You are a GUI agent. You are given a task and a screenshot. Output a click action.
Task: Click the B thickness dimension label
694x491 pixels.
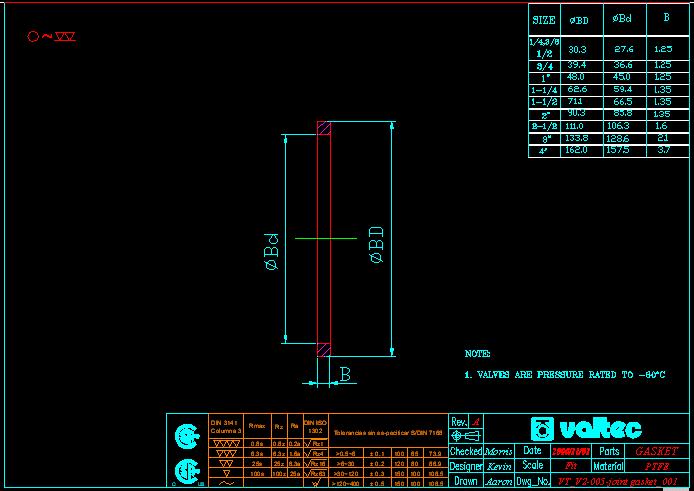tap(345, 375)
